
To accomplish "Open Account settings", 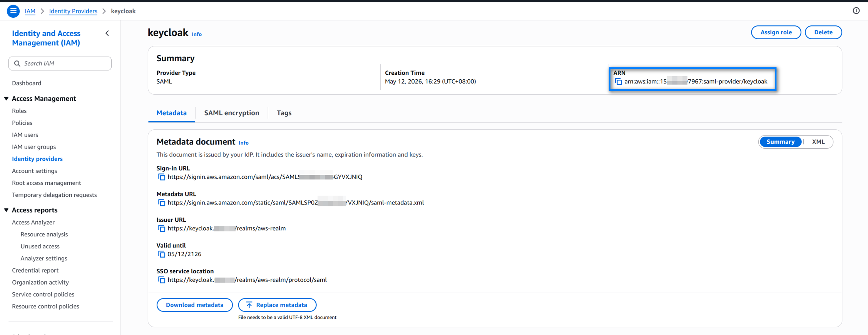I will tap(34, 171).
